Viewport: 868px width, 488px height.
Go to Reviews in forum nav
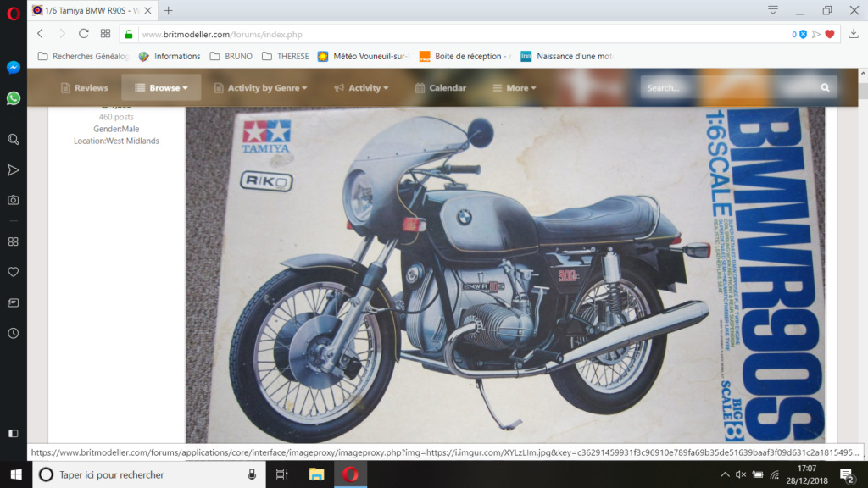point(84,87)
